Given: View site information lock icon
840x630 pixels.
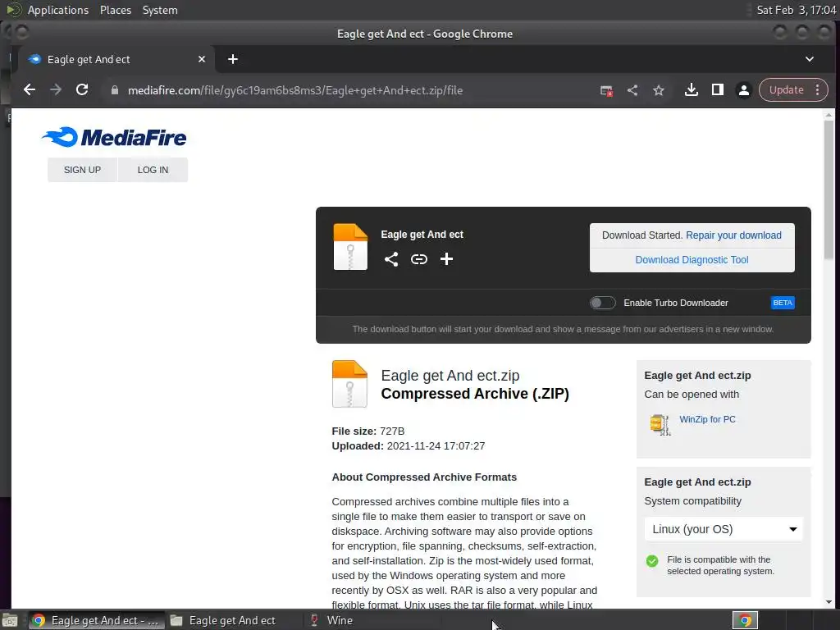Looking at the screenshot, I should 114,90.
